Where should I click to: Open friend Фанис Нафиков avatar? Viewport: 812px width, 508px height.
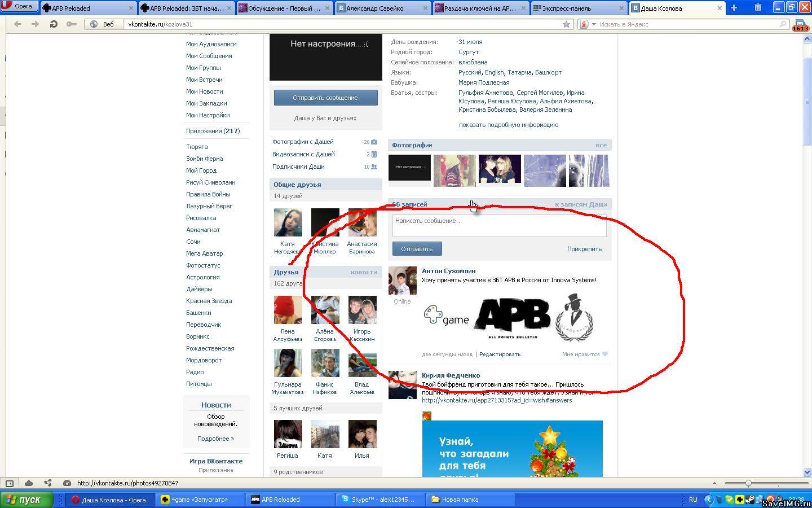(325, 363)
